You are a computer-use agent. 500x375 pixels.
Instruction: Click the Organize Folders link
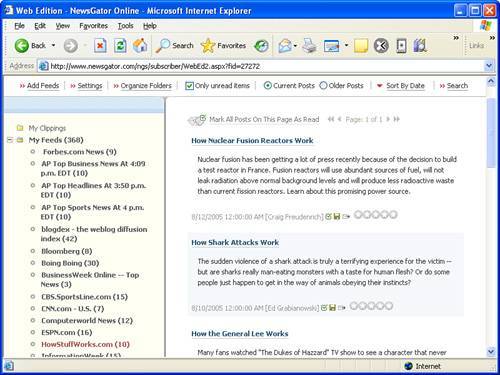(146, 86)
